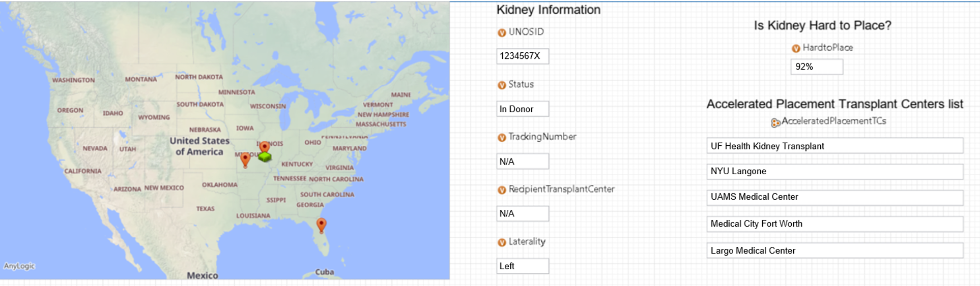The image size is (980, 286).
Task: Select the TrackingNumber variable icon
Action: click(x=502, y=138)
